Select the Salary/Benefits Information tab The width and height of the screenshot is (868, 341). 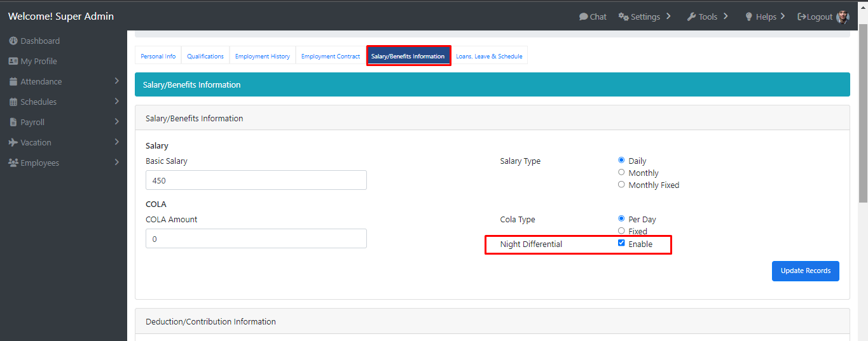(408, 56)
